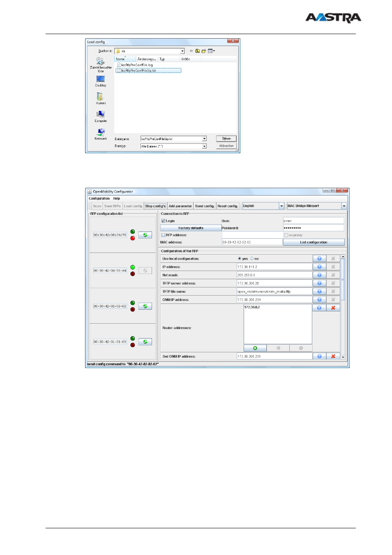This screenshot has height=555, width=392.
Task: Open view menu icon in Load config dialog
Action: click(211, 51)
